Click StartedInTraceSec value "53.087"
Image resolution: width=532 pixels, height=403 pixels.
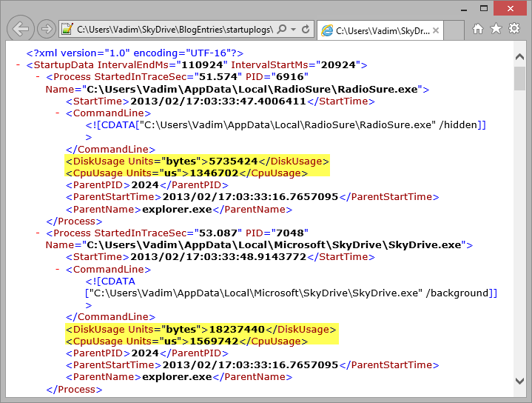coord(218,233)
